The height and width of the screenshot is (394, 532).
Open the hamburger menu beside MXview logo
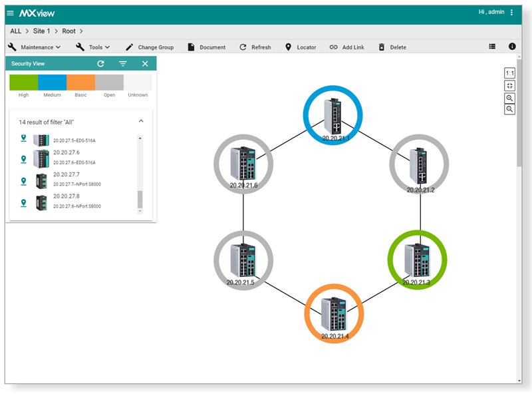pyautogui.click(x=9, y=12)
